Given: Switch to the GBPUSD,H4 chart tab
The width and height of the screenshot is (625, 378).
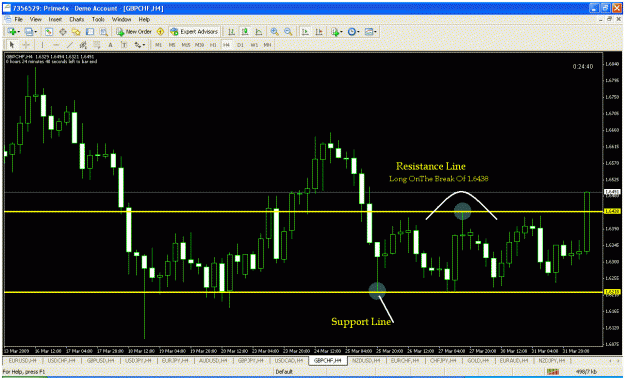Looking at the screenshot, I should tap(100, 360).
